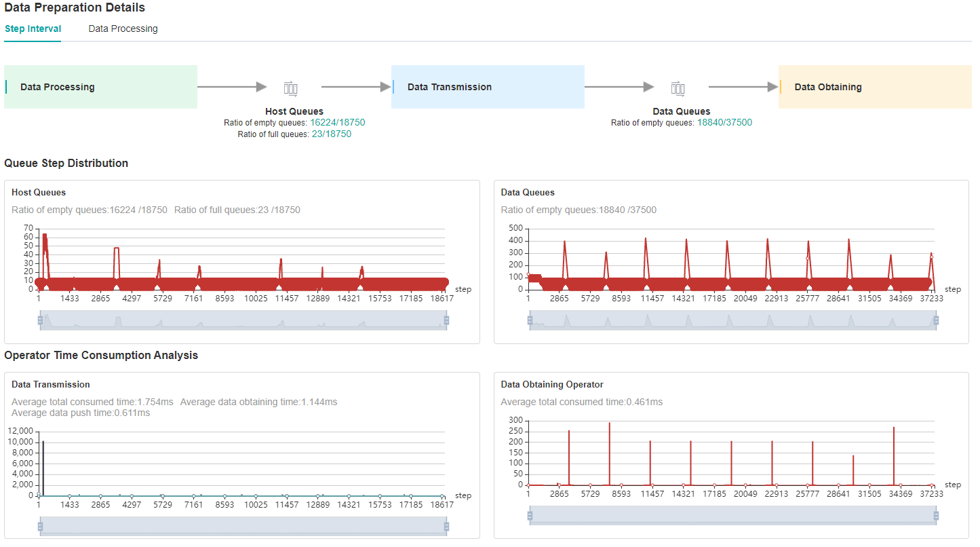The image size is (980, 547).
Task: Click the tall spike in Data Transmission chart
Action: click(43, 461)
